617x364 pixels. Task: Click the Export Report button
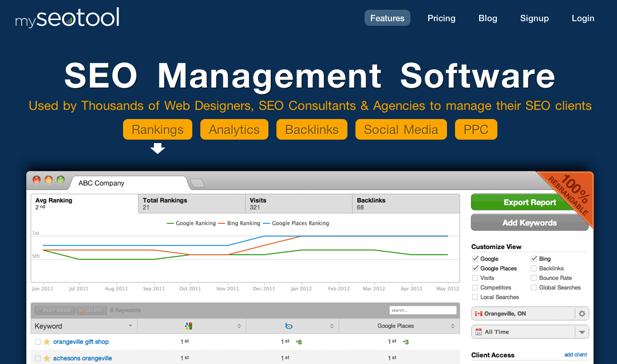529,202
